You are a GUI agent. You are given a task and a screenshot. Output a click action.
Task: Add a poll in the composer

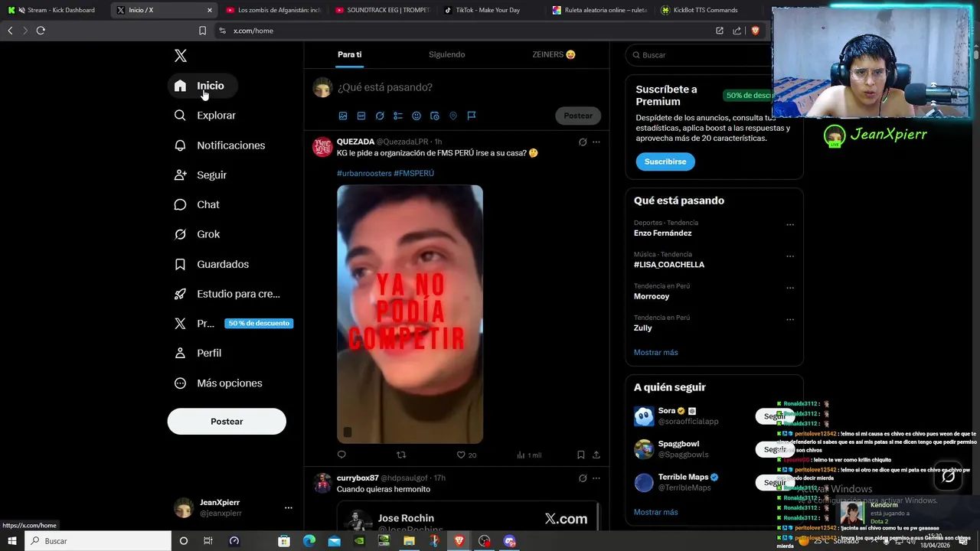coord(398,116)
